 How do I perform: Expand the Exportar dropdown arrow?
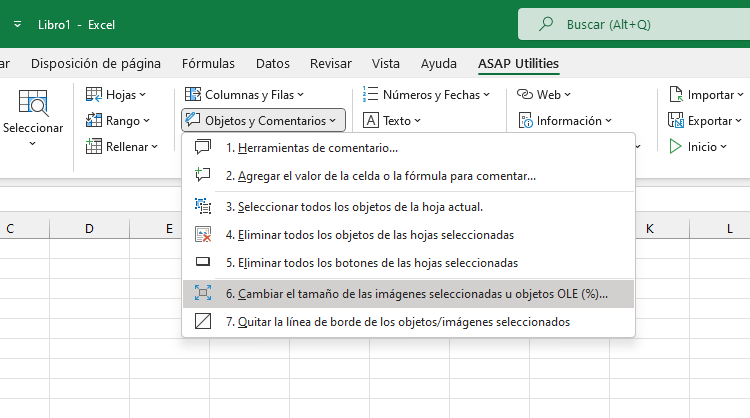[739, 121]
